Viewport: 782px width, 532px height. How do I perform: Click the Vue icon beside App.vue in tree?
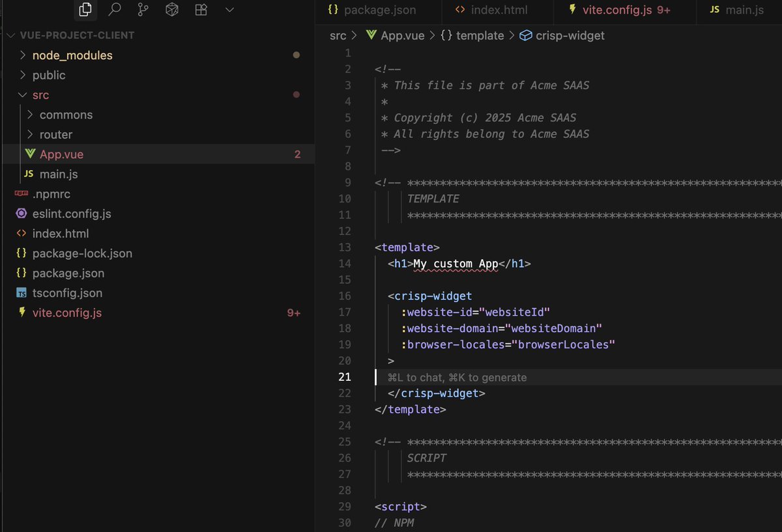[29, 154]
